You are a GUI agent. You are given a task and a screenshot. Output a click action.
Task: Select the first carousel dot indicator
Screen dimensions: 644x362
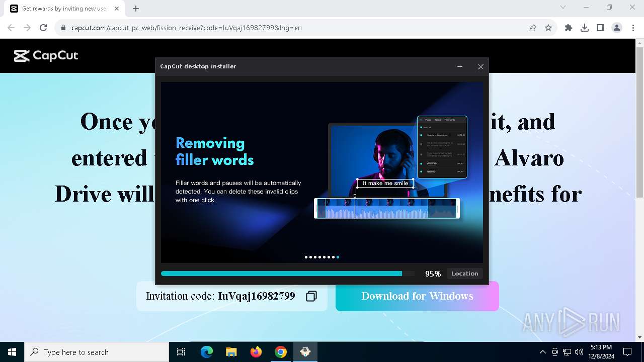pyautogui.click(x=306, y=257)
